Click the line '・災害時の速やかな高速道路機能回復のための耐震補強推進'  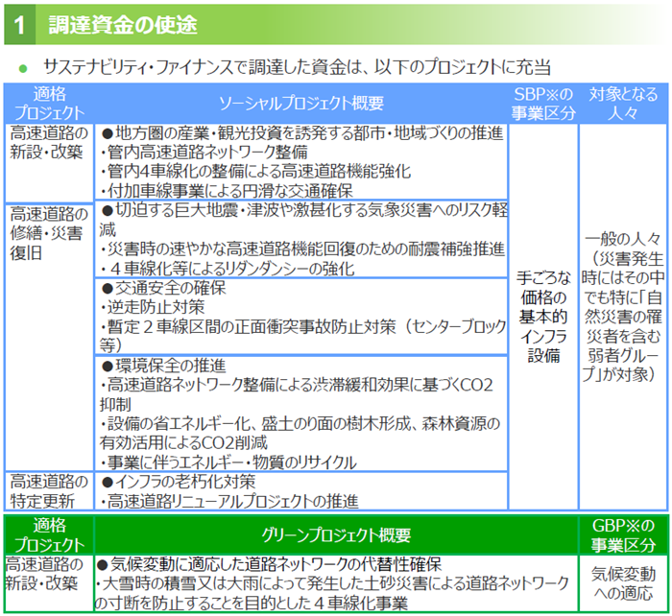pos(302,249)
